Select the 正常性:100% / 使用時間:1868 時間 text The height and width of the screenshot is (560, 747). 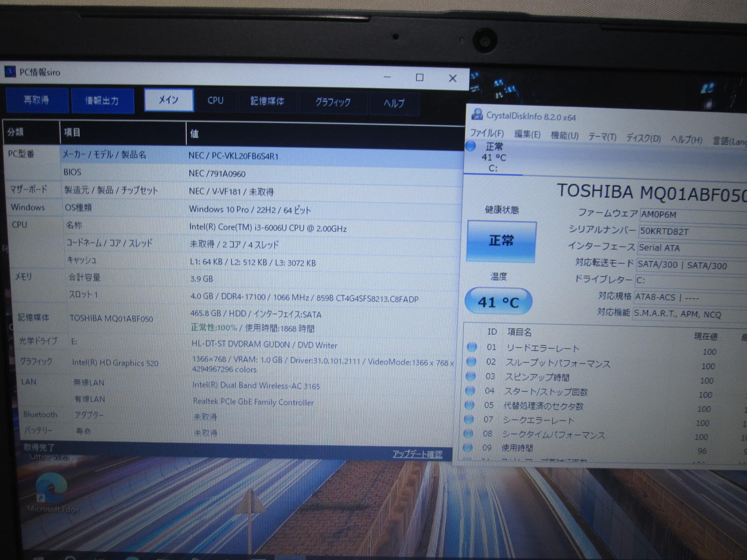click(253, 328)
